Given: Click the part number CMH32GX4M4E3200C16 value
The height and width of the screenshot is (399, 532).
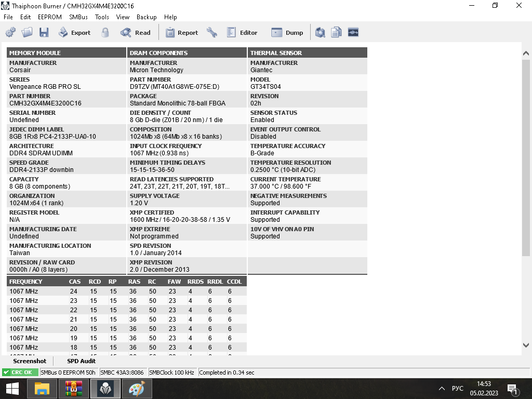Looking at the screenshot, I should tap(46, 103).
